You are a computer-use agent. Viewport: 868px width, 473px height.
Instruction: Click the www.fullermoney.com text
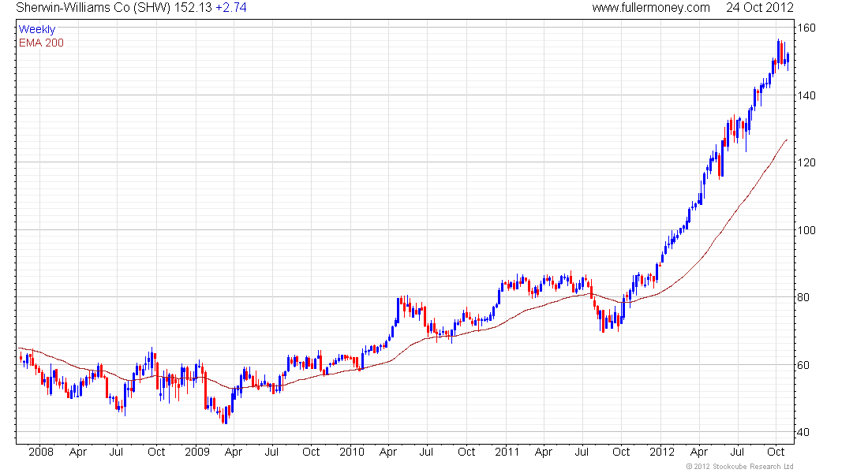tap(651, 8)
